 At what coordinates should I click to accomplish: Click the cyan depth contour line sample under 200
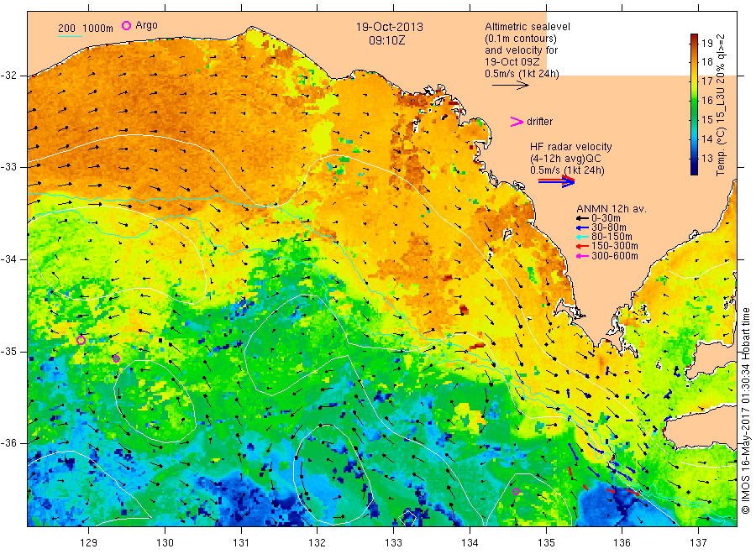click(70, 36)
